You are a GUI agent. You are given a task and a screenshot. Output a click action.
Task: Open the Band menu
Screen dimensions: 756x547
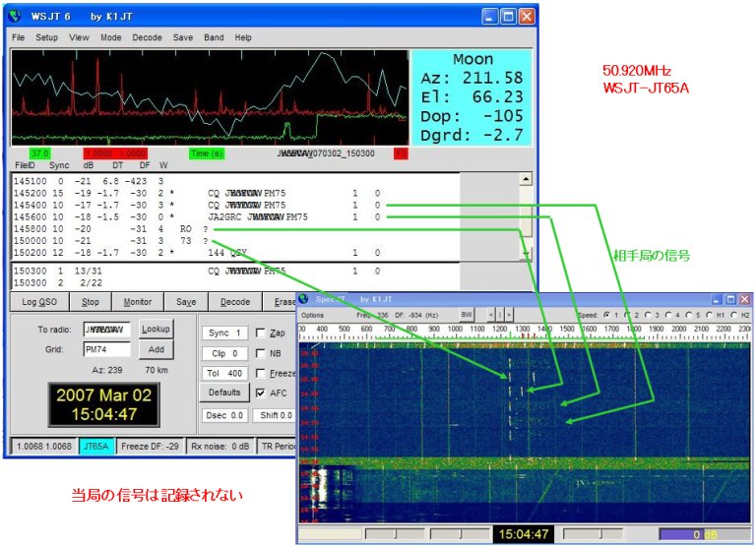click(x=214, y=37)
